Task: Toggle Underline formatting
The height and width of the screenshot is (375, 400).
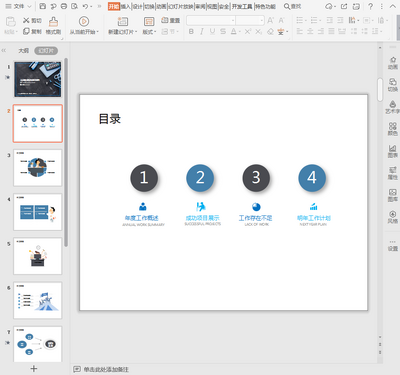Action: click(x=212, y=31)
